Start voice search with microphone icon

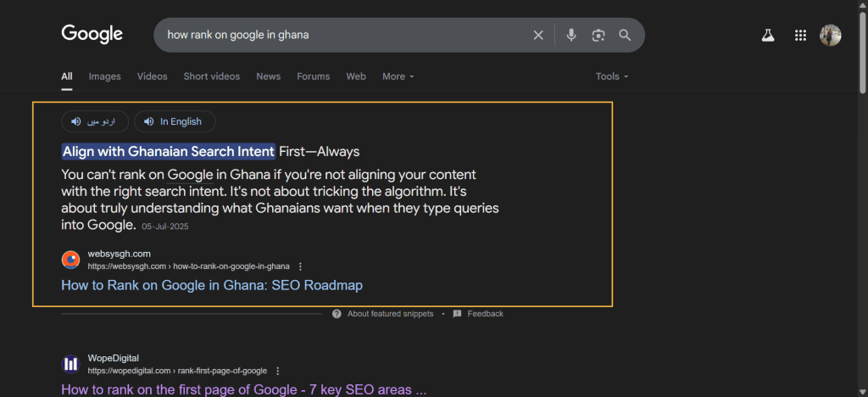[x=571, y=36]
